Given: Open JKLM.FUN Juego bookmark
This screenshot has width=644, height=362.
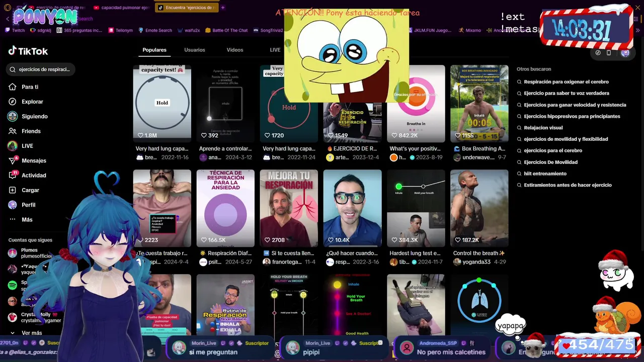Looking at the screenshot, I should pos(429,30).
